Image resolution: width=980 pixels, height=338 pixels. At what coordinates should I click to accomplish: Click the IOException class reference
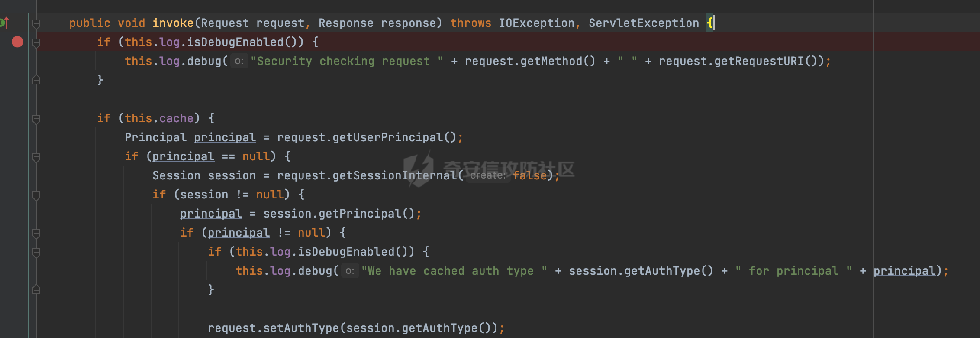click(536, 23)
